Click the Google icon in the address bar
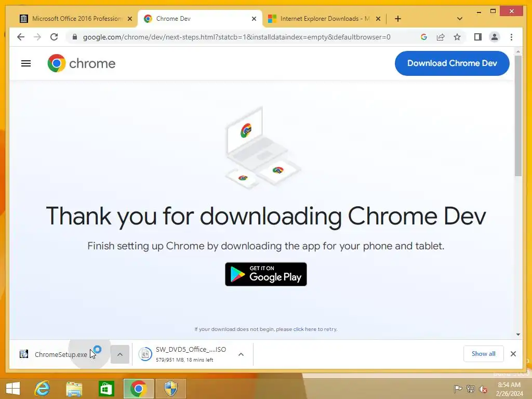The height and width of the screenshot is (399, 532). 424,37
